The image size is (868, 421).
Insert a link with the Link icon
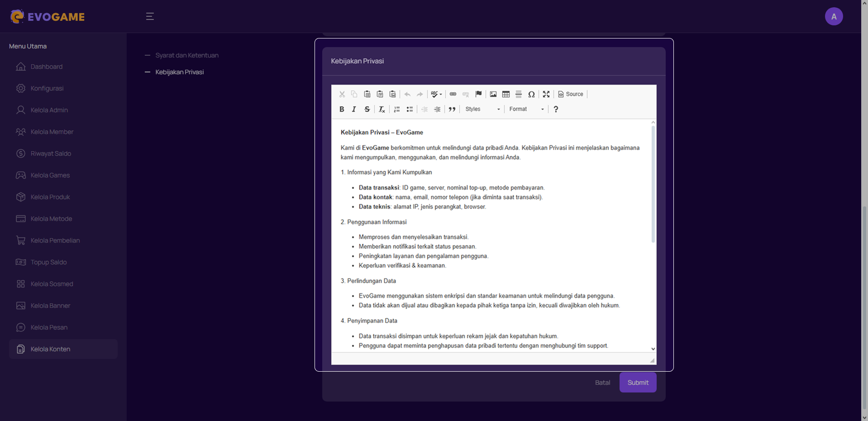453,94
